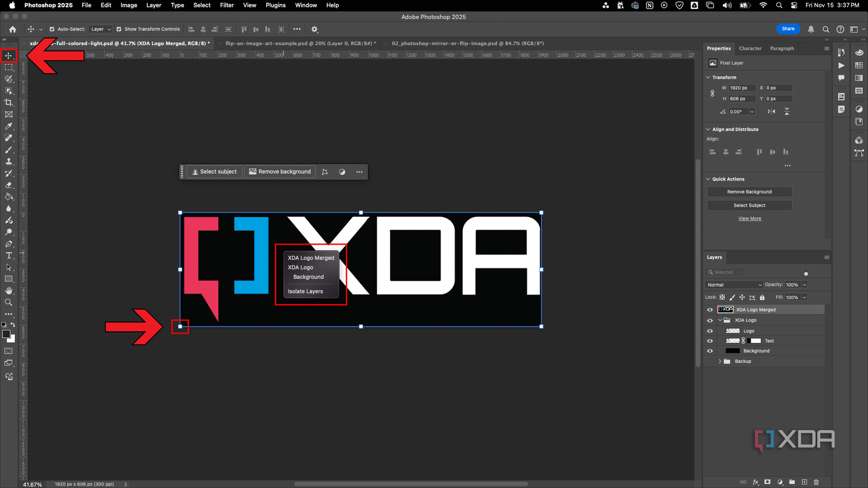Screen dimensions: 868x488
Task: Click Remove Background in Quick Actions
Action: click(x=749, y=192)
